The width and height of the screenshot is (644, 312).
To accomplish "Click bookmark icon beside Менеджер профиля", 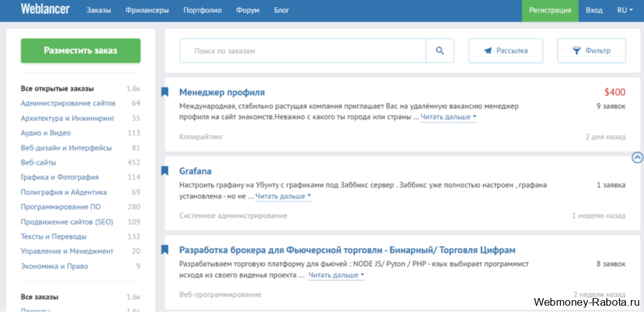I will click(x=165, y=92).
